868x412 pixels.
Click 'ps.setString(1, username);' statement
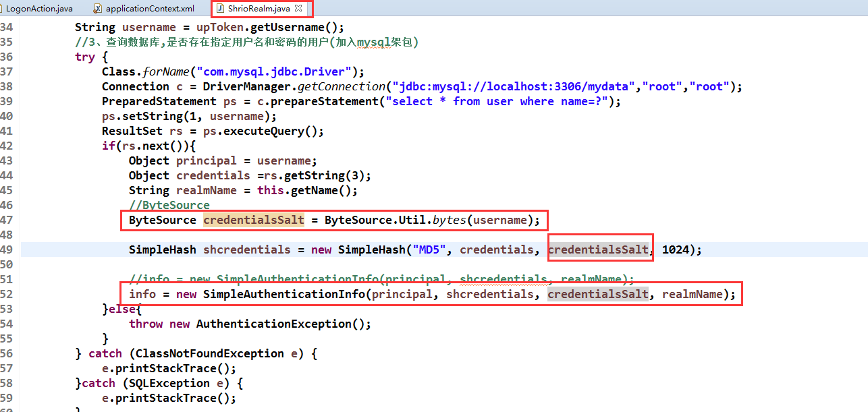point(190,116)
